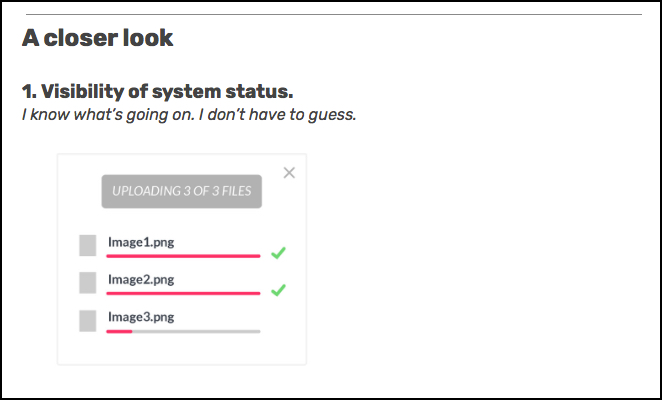The image size is (662, 400).
Task: Click the completed progress bar under Image1.png
Action: pos(183,256)
